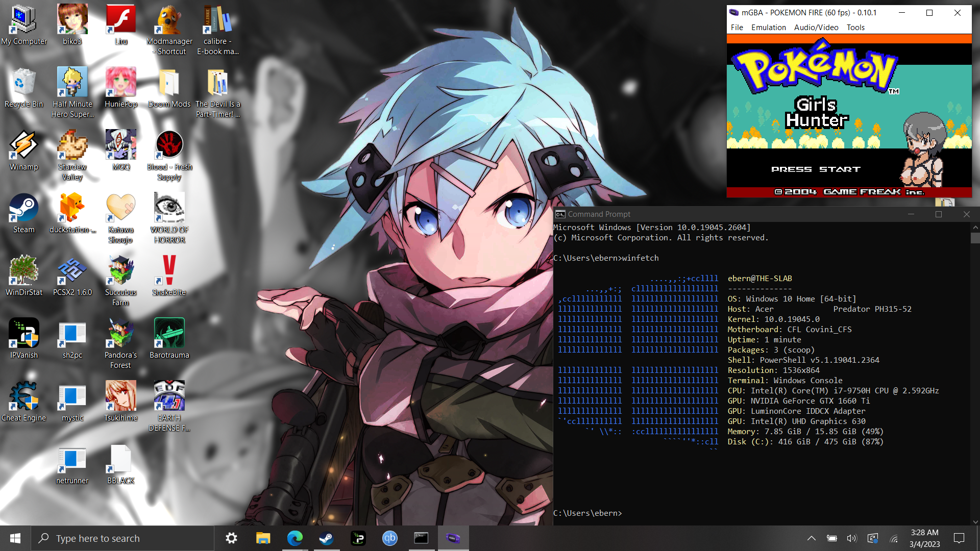
Task: Open the BBLACK file icon
Action: [x=121, y=464]
